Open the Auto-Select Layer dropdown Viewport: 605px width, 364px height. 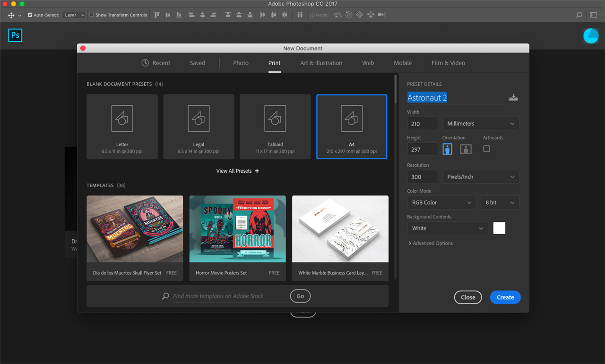coord(74,15)
